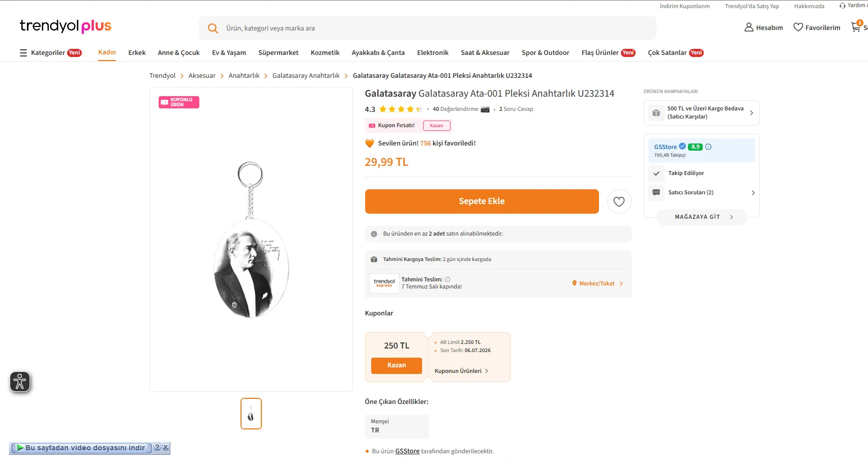The height and width of the screenshot is (464, 868).
Task: Close the video download bar
Action: pyautogui.click(x=166, y=447)
